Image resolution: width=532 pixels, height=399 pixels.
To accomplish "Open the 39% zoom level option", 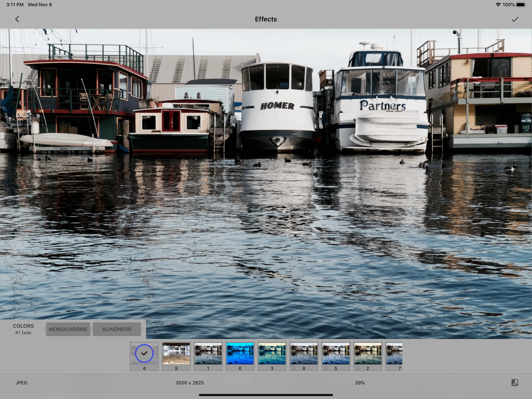I will 359,383.
